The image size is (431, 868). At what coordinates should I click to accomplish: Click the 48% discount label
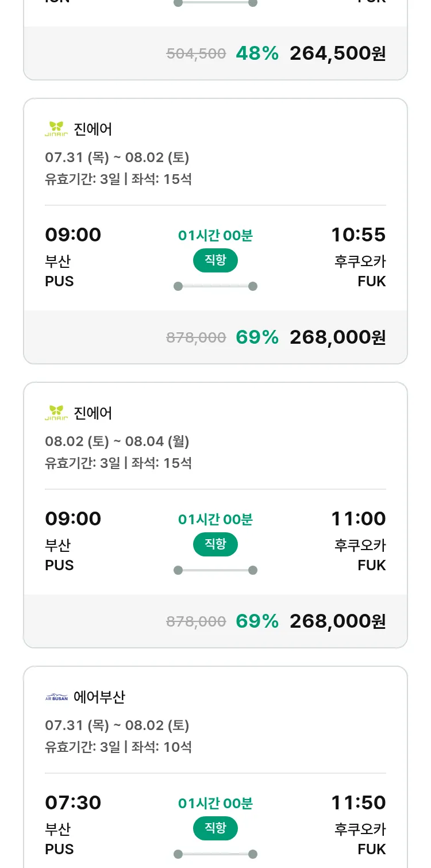(x=257, y=53)
